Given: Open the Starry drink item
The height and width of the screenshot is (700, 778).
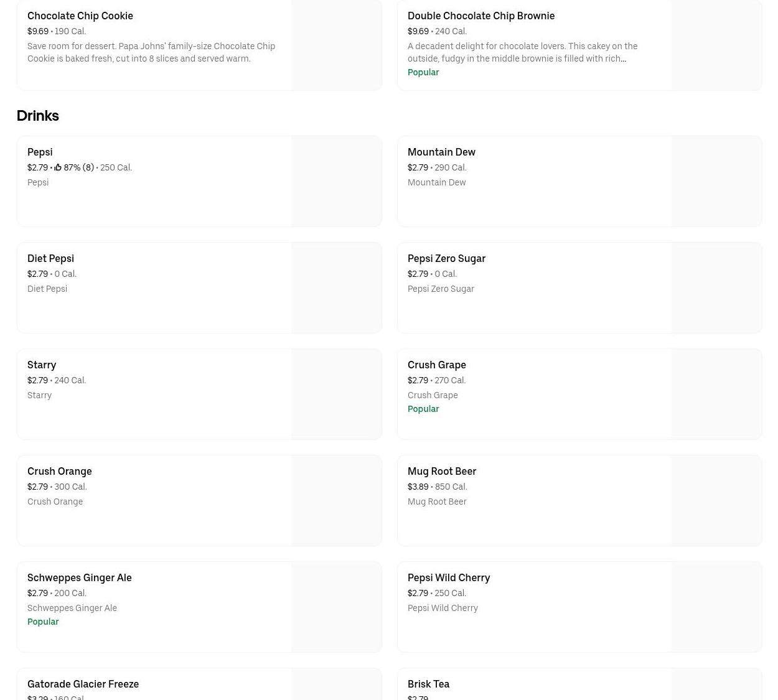Looking at the screenshot, I should pyautogui.click(x=42, y=365).
